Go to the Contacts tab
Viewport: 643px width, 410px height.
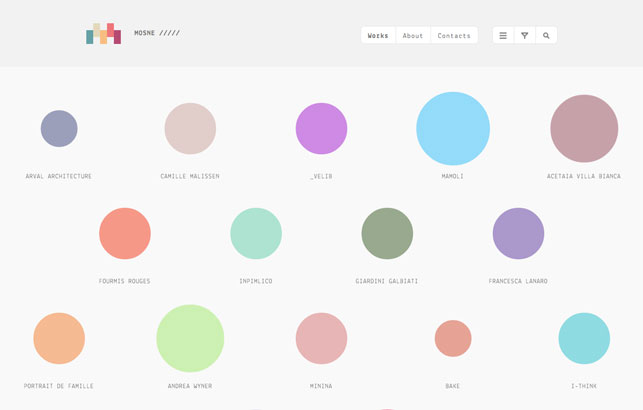(x=454, y=35)
